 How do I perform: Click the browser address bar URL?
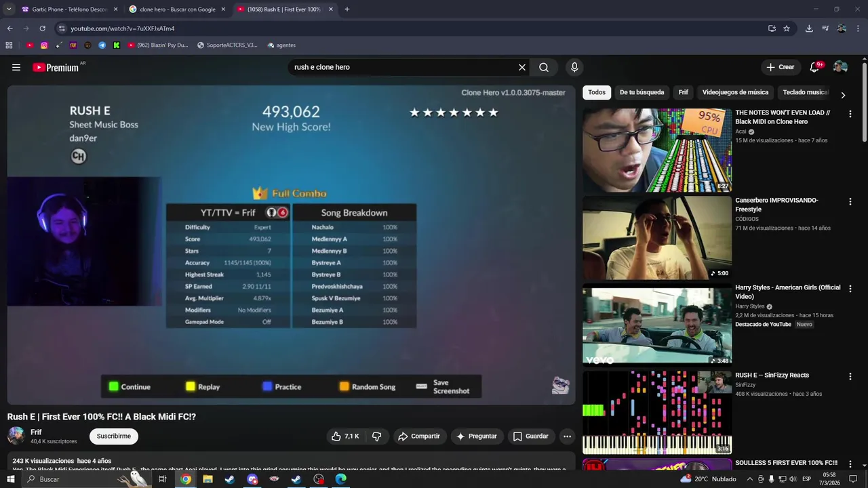(x=123, y=28)
